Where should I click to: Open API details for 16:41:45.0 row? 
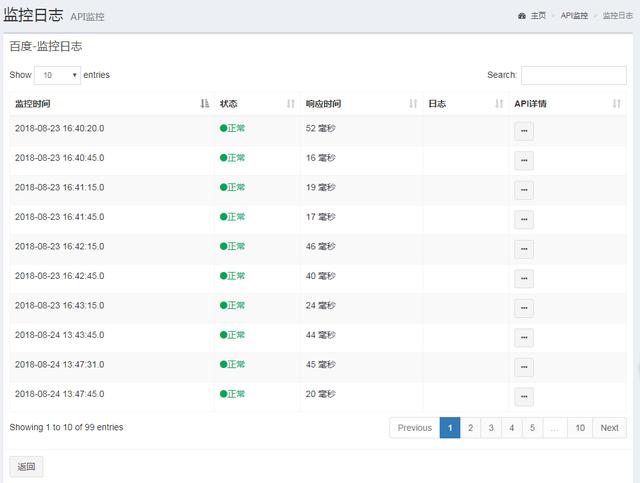point(524,220)
